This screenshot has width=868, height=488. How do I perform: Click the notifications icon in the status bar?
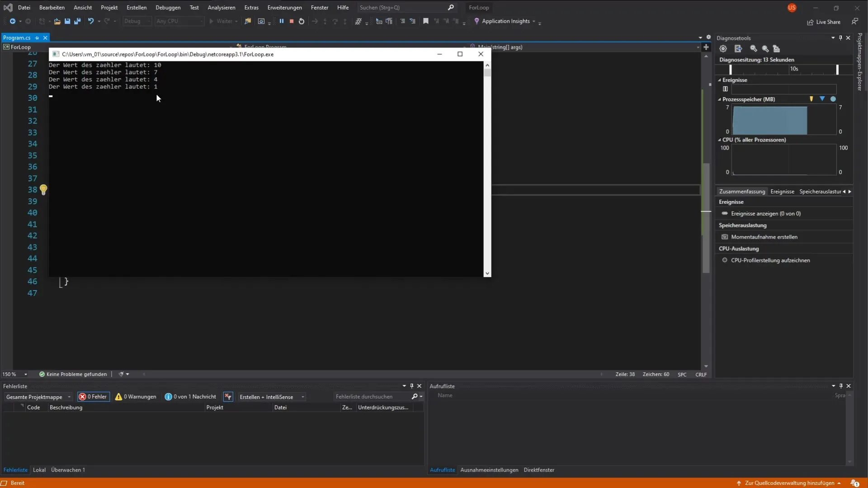(x=854, y=483)
